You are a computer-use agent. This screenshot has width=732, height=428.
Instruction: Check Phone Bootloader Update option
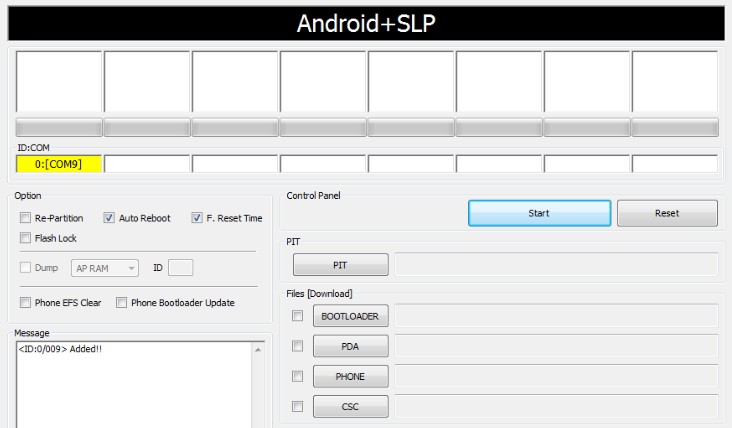point(121,302)
